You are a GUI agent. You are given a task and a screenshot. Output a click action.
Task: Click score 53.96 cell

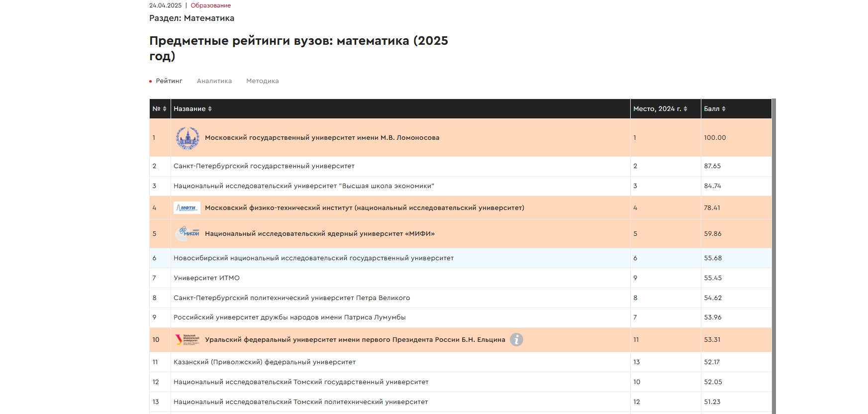click(736, 317)
